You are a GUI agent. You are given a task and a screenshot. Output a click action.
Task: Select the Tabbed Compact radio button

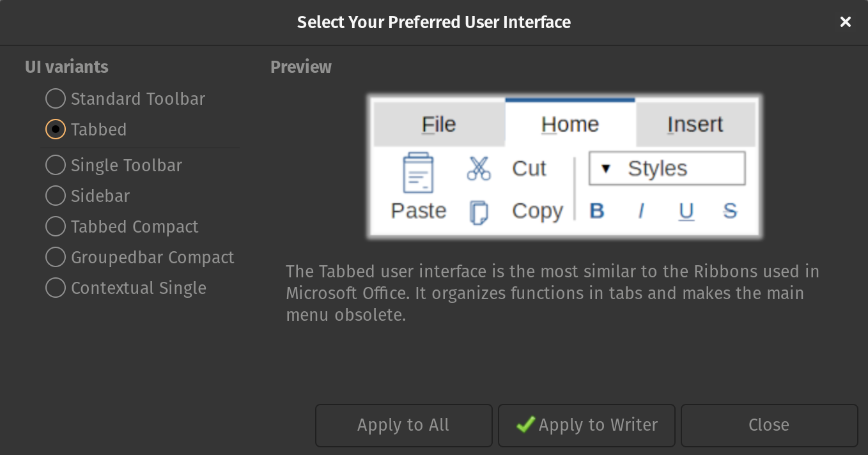(56, 226)
